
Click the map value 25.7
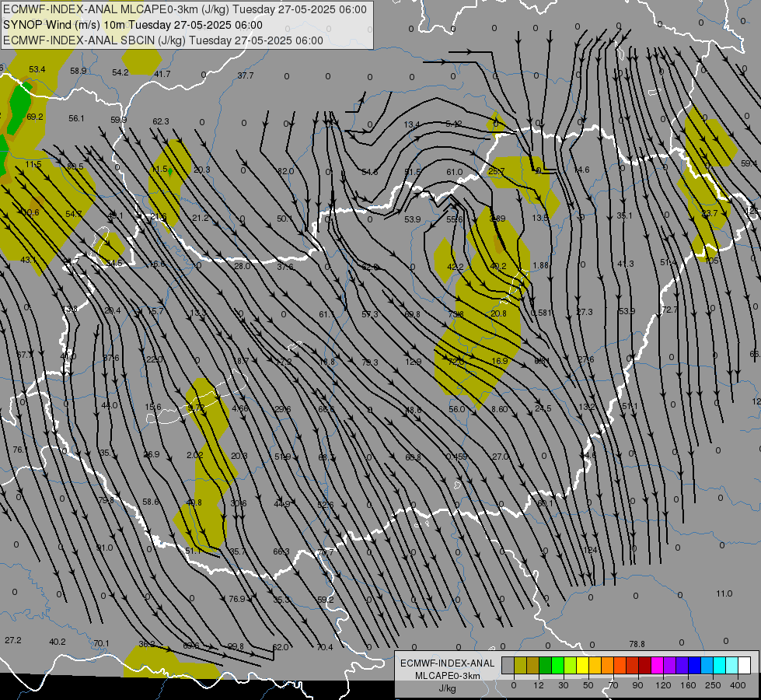point(497,171)
